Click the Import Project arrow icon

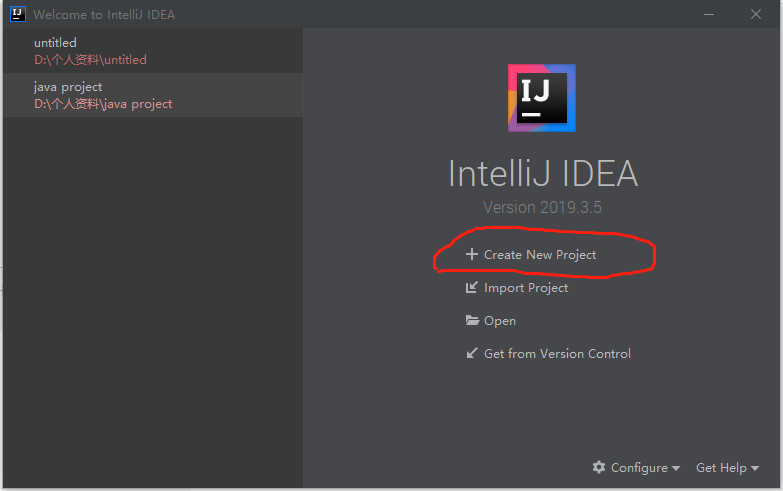tap(471, 287)
